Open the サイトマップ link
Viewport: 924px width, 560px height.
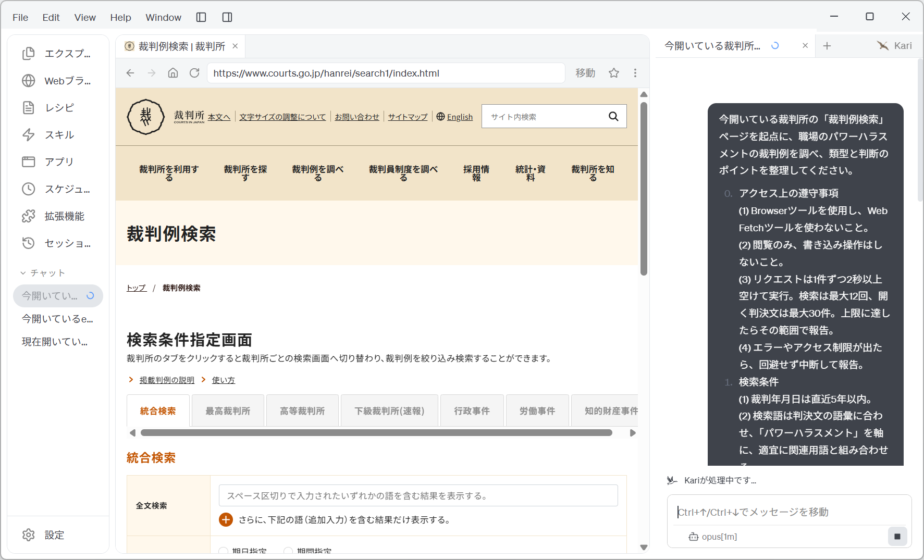point(408,117)
